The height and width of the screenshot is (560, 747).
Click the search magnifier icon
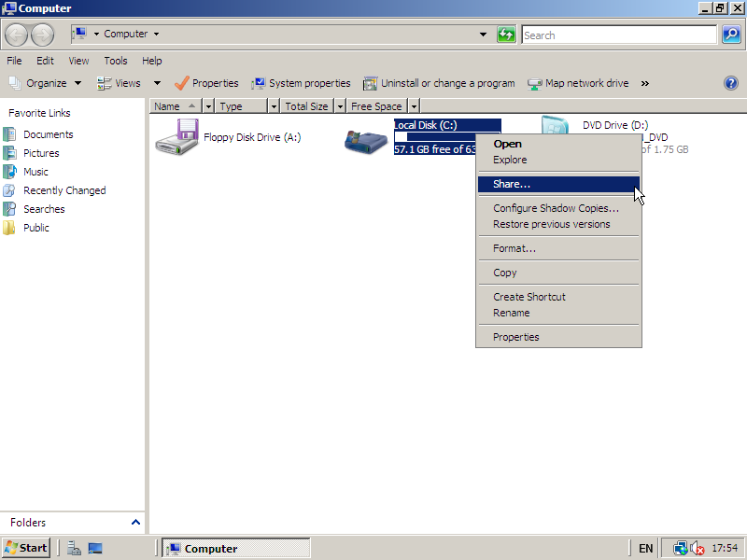point(731,35)
